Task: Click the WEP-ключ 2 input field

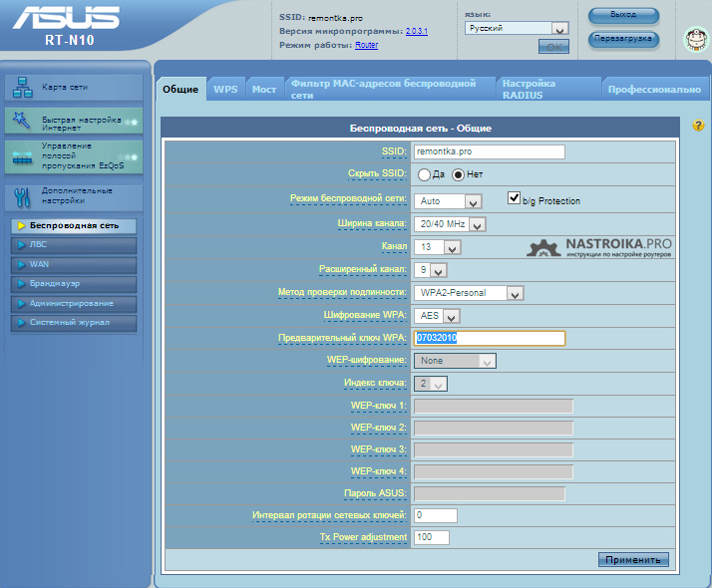Action: 494,428
